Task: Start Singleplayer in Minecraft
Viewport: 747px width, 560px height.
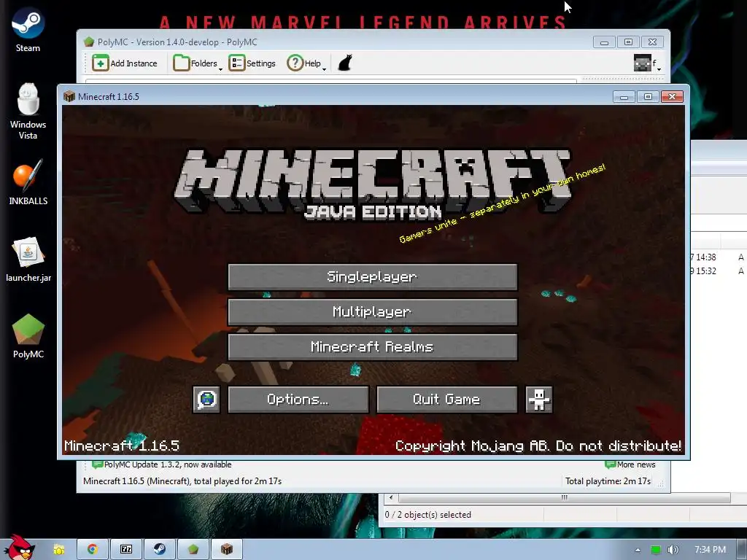Action: 373,276
